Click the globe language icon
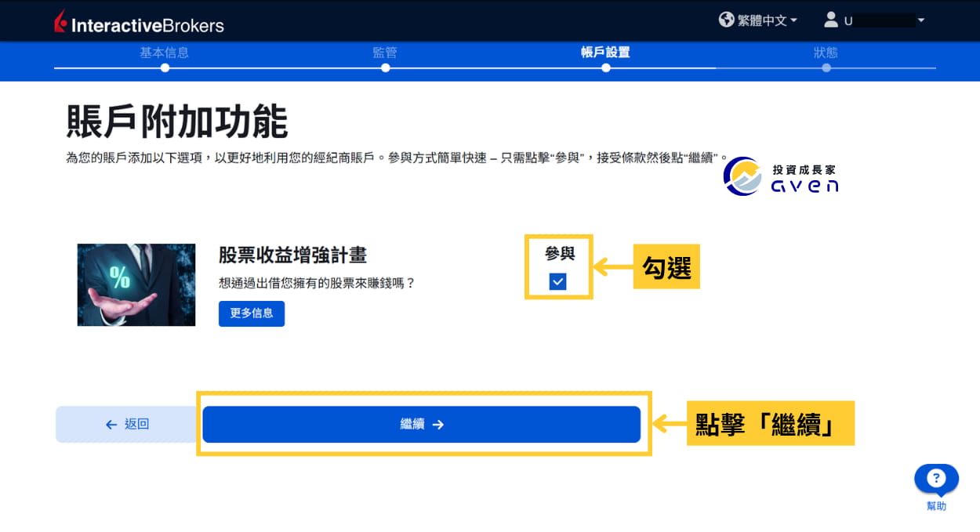980x532 pixels. (726, 20)
